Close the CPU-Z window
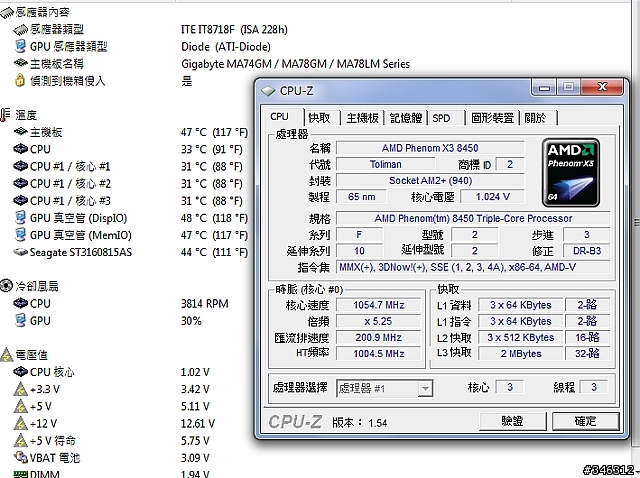 [x=602, y=87]
